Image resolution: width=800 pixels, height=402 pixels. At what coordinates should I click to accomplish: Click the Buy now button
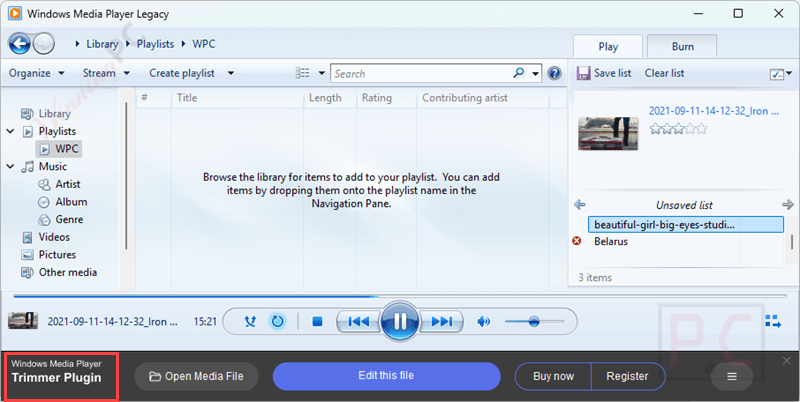pyautogui.click(x=553, y=376)
